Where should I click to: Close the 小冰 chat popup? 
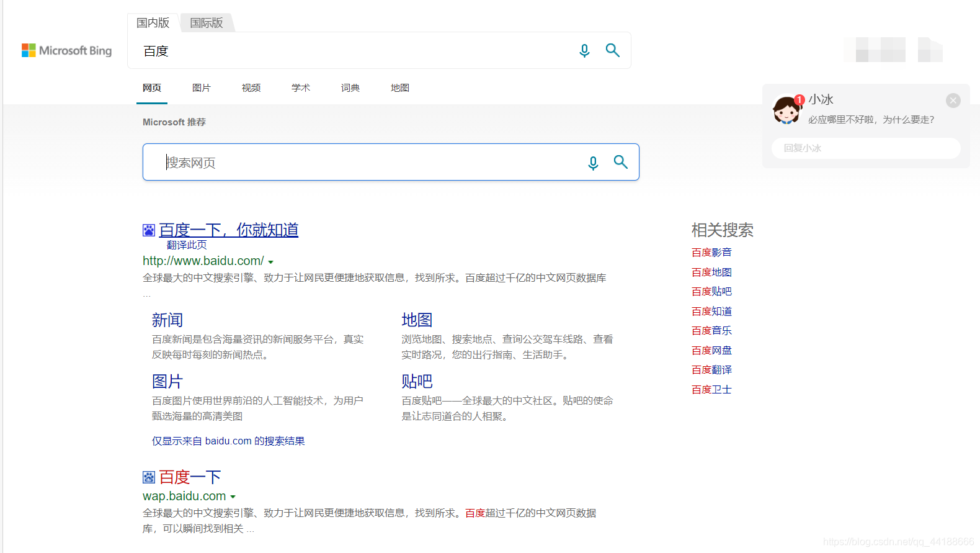pos(953,101)
